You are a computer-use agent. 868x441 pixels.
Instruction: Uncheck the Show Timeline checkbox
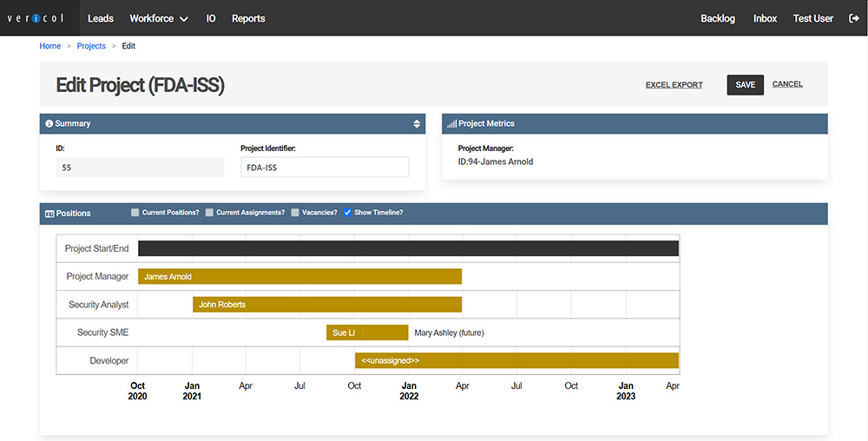coord(348,213)
